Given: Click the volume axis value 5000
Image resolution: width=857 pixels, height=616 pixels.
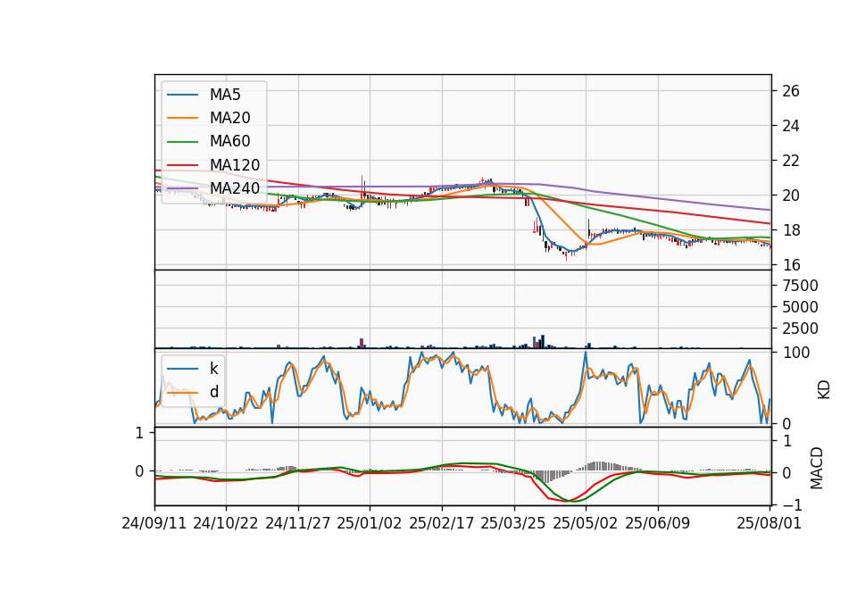Looking at the screenshot, I should click(800, 307).
